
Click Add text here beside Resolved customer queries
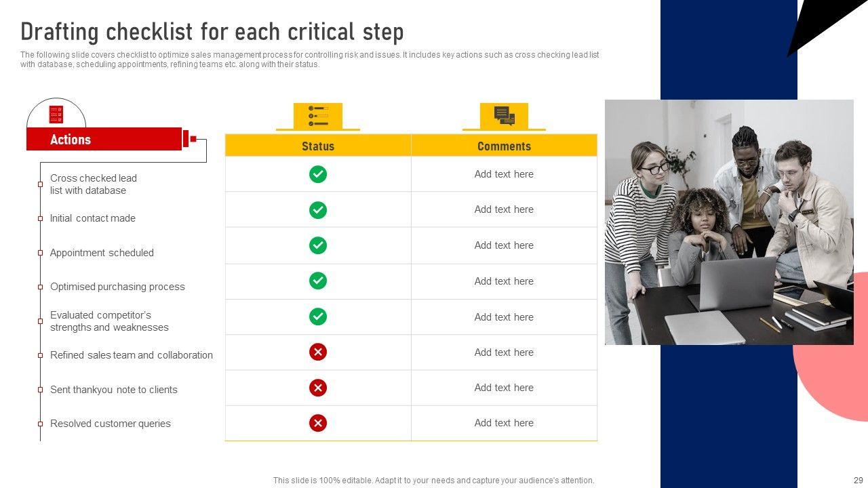(x=504, y=423)
